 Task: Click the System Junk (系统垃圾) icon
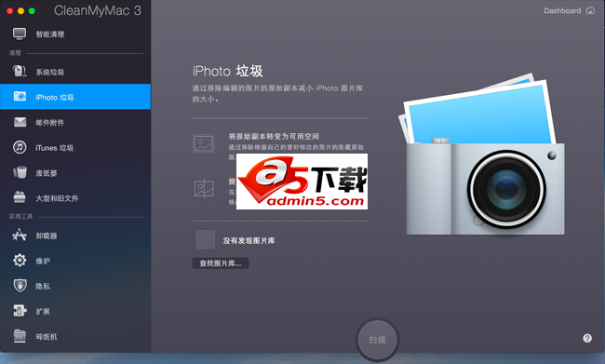[20, 71]
